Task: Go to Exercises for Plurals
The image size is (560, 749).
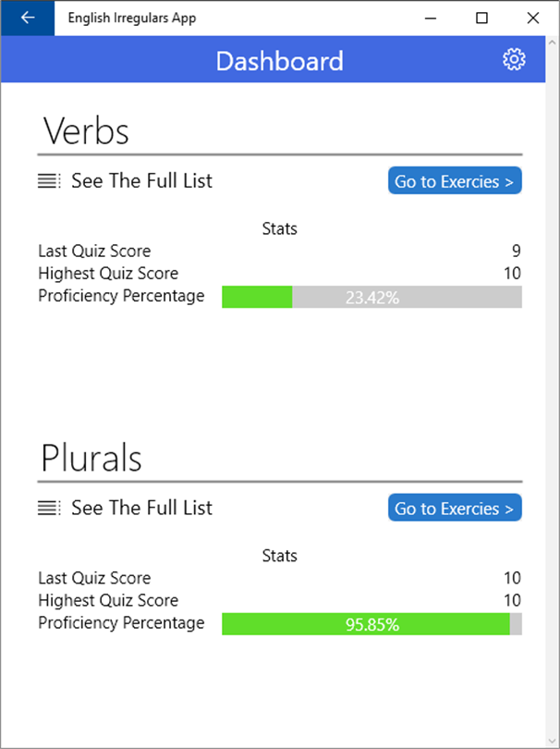Action: coord(454,509)
